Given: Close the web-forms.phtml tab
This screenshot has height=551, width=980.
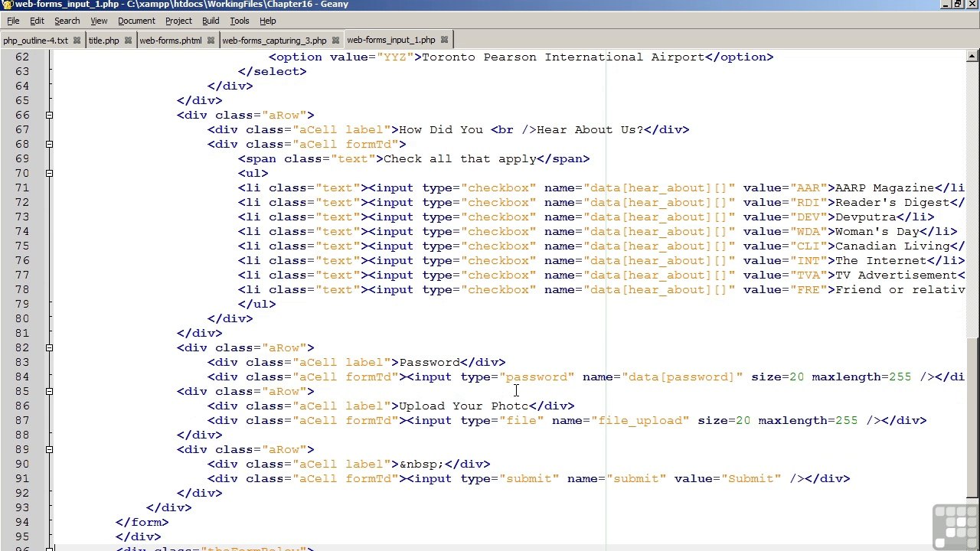Looking at the screenshot, I should tap(211, 41).
